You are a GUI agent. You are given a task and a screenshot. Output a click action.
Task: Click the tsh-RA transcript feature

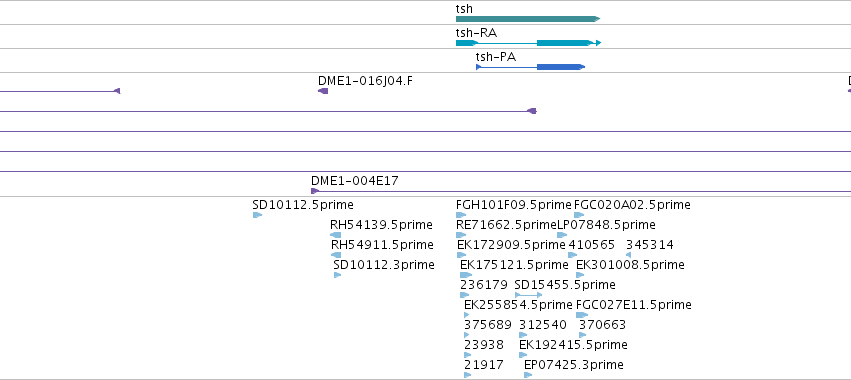click(528, 43)
